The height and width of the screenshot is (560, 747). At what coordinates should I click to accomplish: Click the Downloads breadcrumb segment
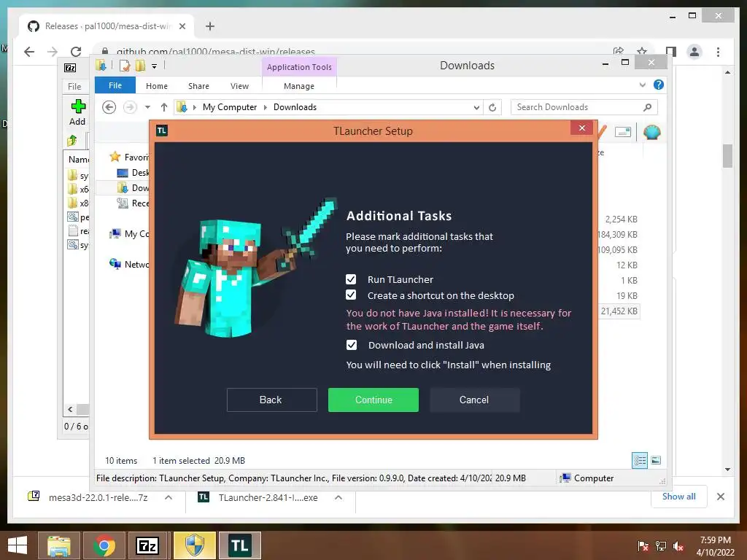295,107
